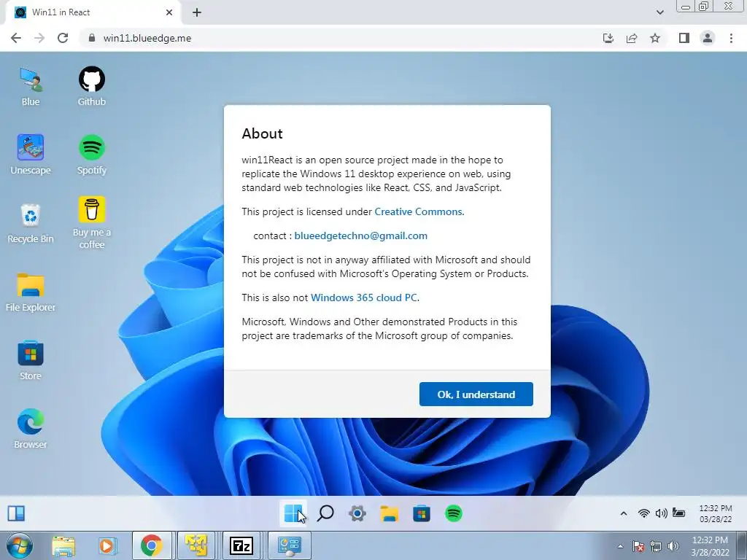The width and height of the screenshot is (747, 560).
Task: Open the Spotify desktop shortcut
Action: (91, 155)
